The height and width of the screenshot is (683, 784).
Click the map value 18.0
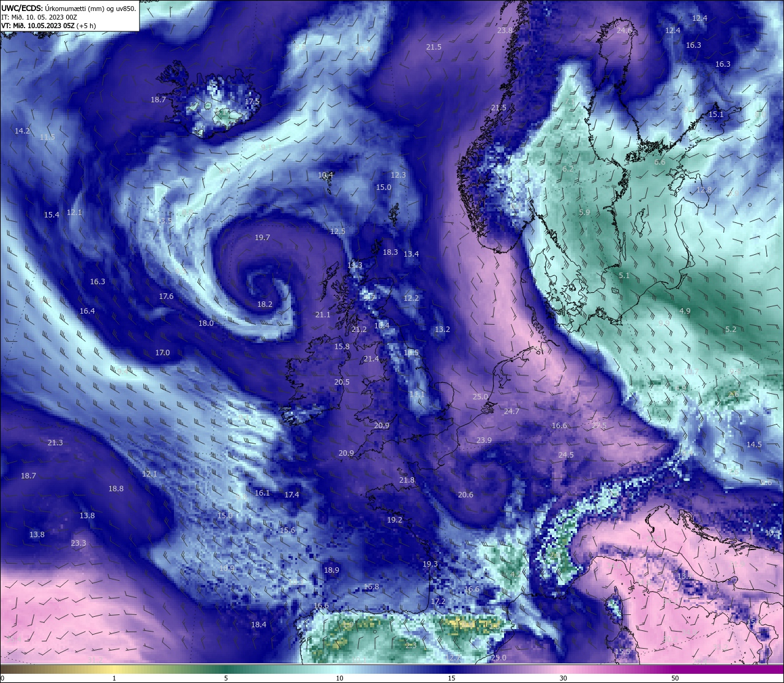[206, 323]
